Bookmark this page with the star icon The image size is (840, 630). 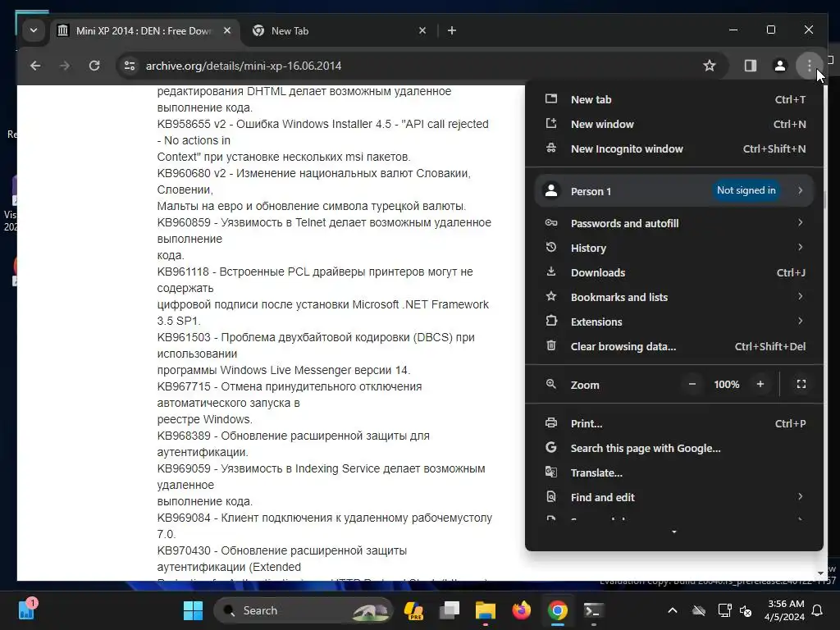click(710, 66)
